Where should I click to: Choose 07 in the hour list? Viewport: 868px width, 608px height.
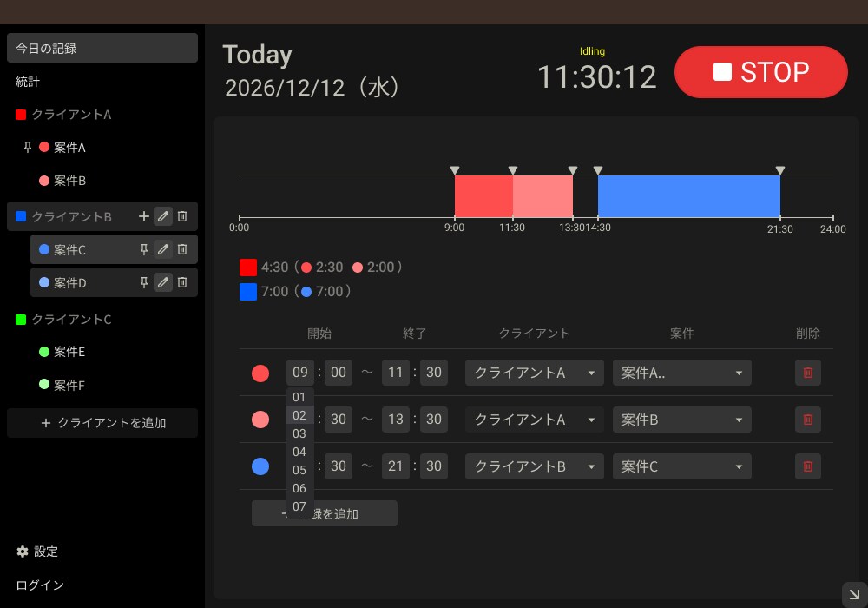coord(299,506)
